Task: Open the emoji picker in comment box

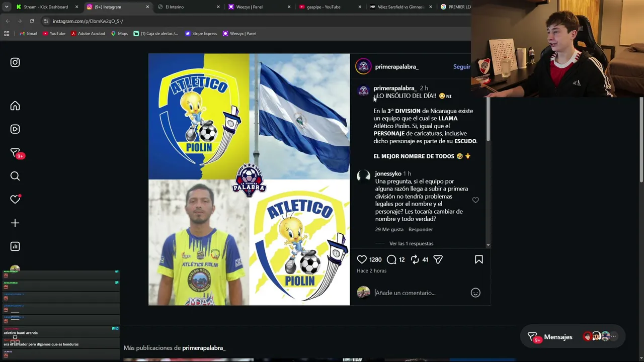Action: coord(475,293)
